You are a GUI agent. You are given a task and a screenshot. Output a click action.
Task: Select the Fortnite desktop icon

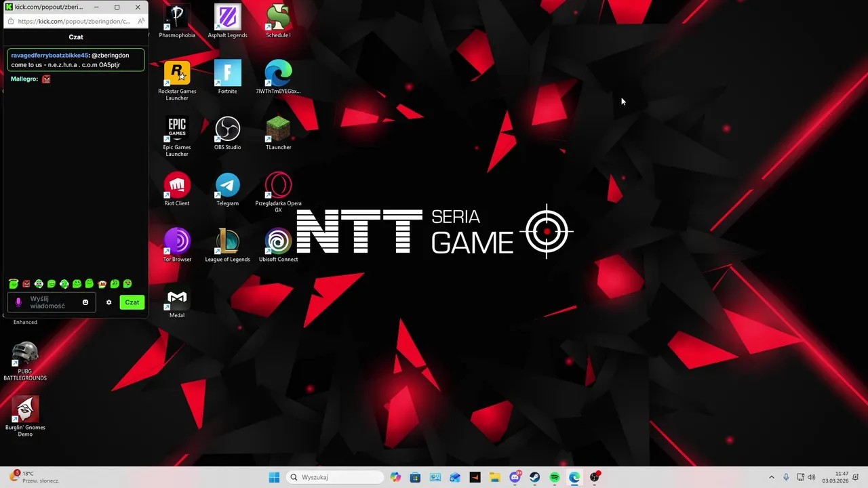(x=227, y=77)
